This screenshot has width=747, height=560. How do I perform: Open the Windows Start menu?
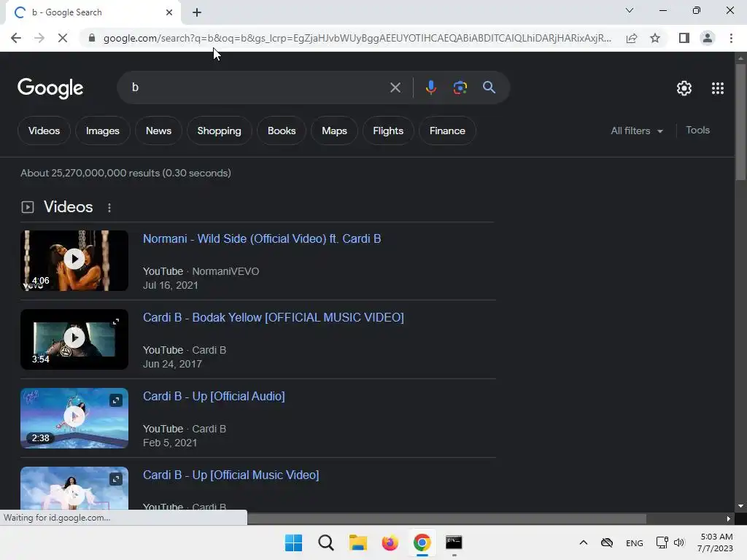pos(293,542)
